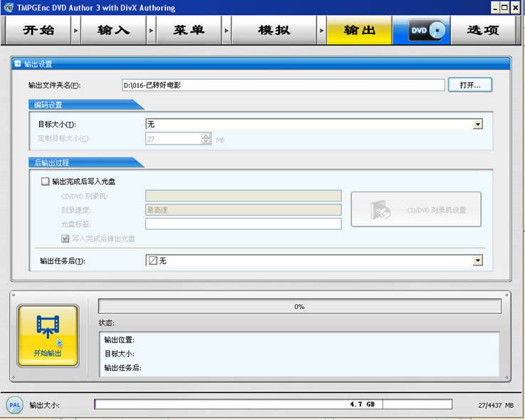Screen dimensions: 525x420
Task: Click the 编码设置 section header
Action: pyautogui.click(x=48, y=105)
